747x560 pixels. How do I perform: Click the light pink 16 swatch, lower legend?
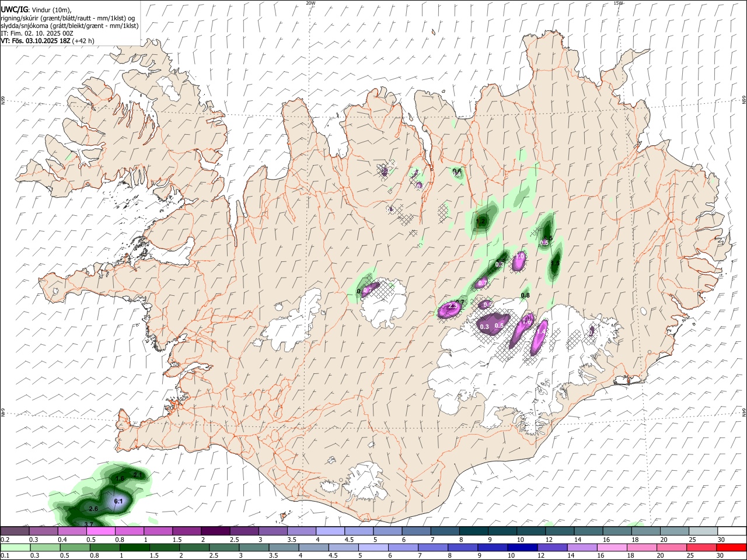(613, 547)
